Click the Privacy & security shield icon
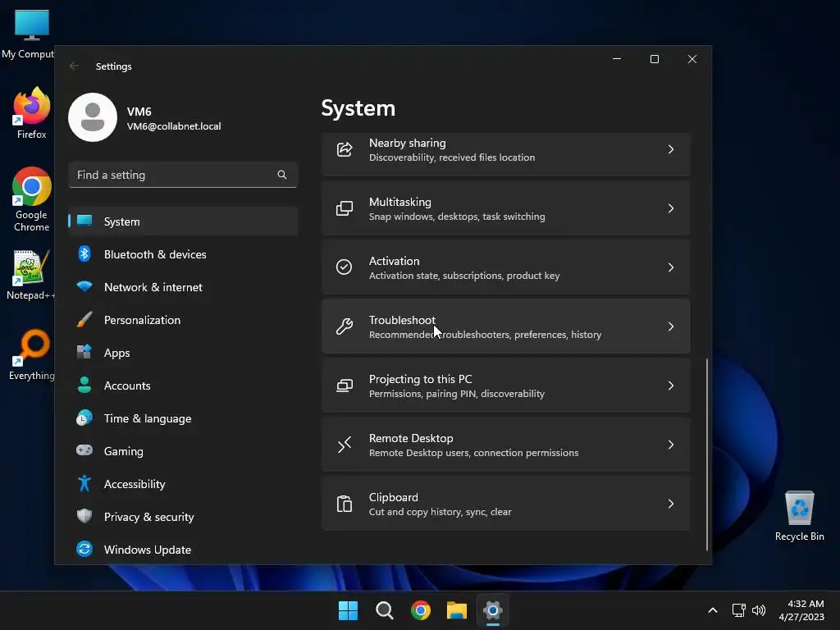This screenshot has width=840, height=630. (84, 516)
